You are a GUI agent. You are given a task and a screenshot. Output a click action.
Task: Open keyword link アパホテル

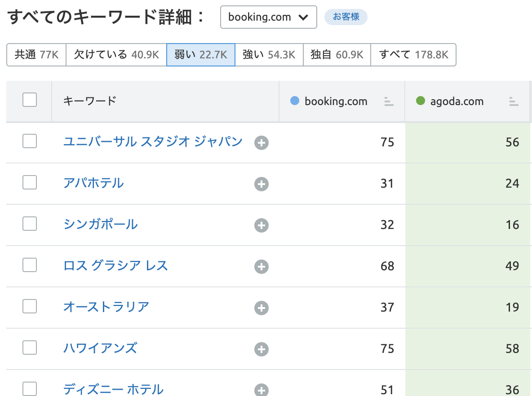pyautogui.click(x=93, y=183)
